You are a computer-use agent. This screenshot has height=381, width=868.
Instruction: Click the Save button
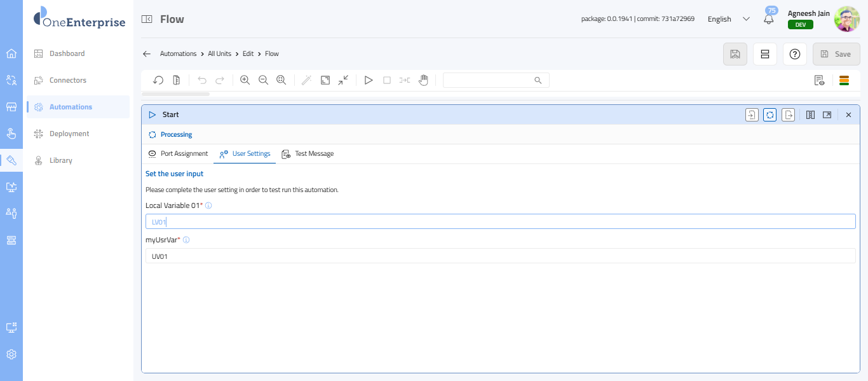(x=836, y=54)
